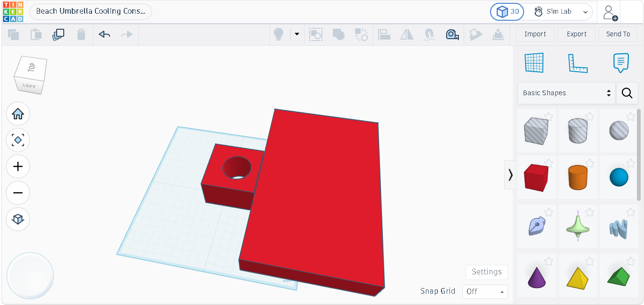The image size is (644, 305).
Task: Click the LEFT face of view cube
Action: 29,86
